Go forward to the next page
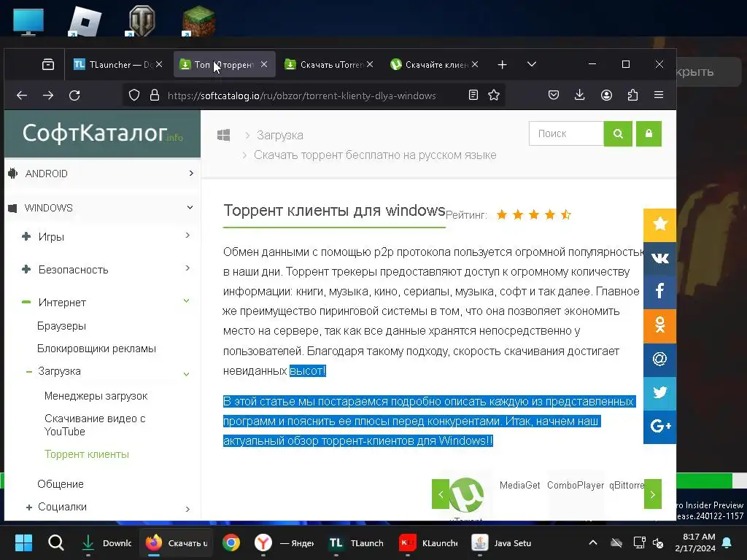 coord(48,96)
